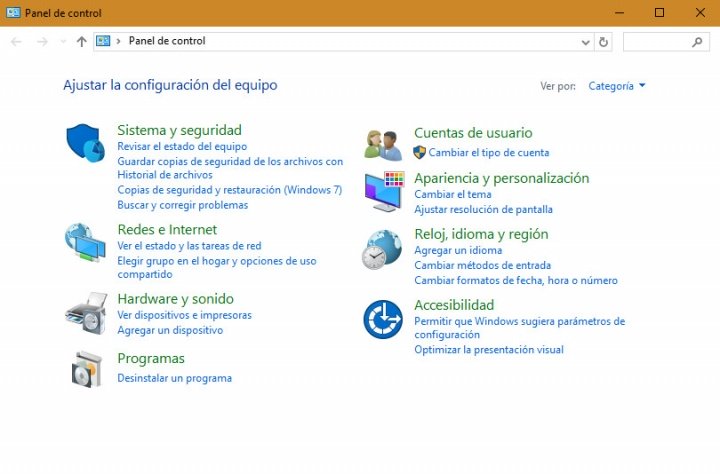
Task: Open Copias de seguridad y restauración (Windows 7)
Action: (x=230, y=190)
